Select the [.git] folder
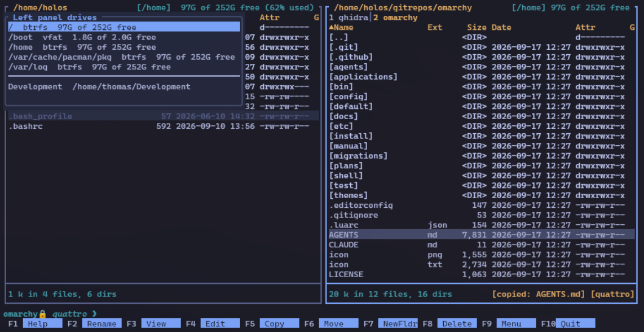Screen dimensions: 644x332 point(482,47)
